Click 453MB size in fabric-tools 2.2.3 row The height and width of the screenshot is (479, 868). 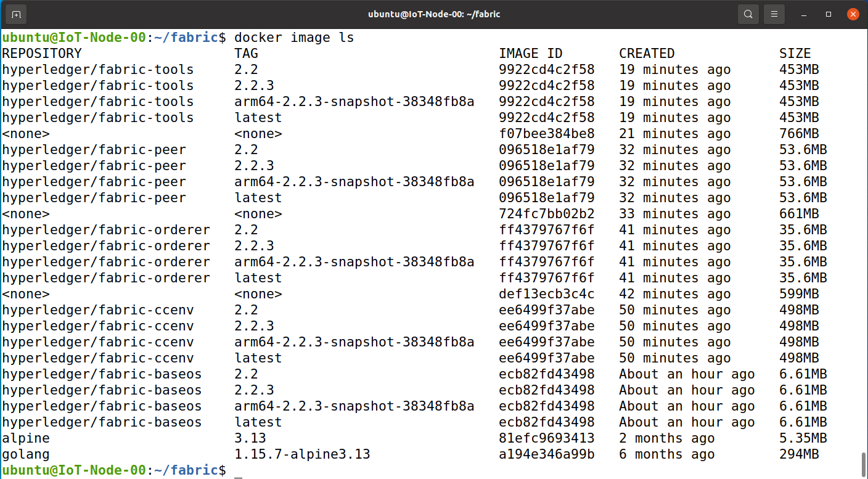coord(799,86)
